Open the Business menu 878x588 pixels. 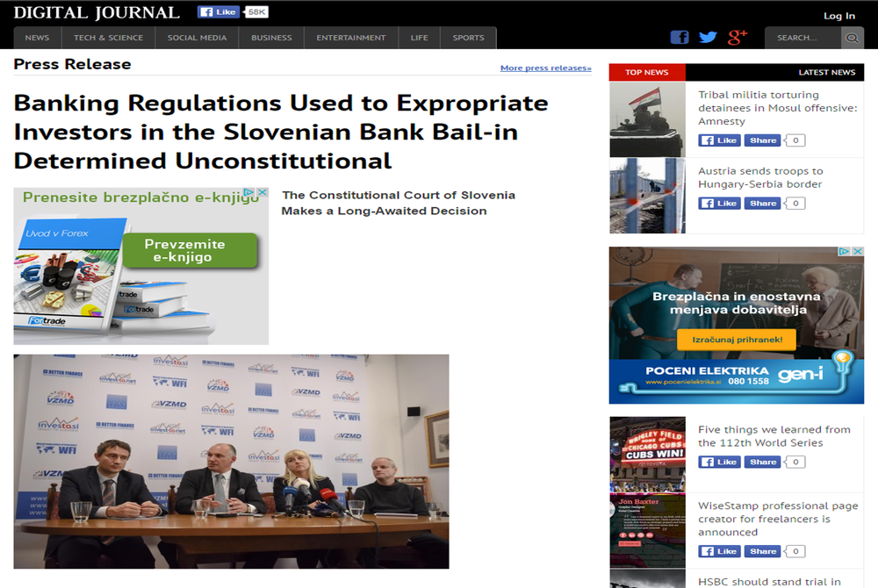(x=271, y=38)
